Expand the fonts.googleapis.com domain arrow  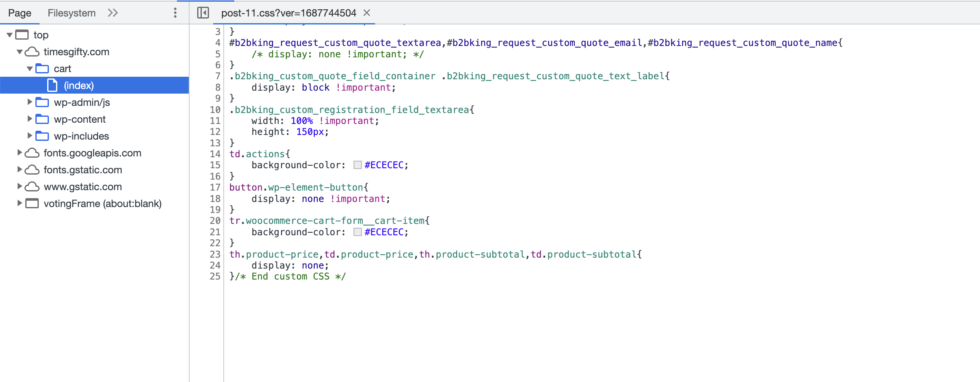19,153
